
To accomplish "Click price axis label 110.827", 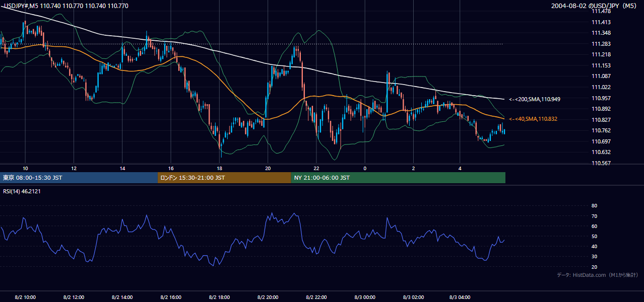I will coord(602,120).
